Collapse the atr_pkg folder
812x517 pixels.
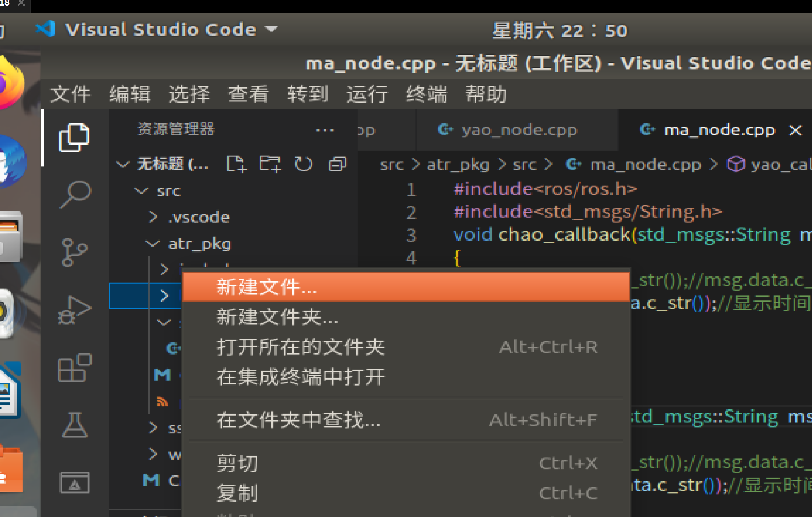[x=199, y=244]
